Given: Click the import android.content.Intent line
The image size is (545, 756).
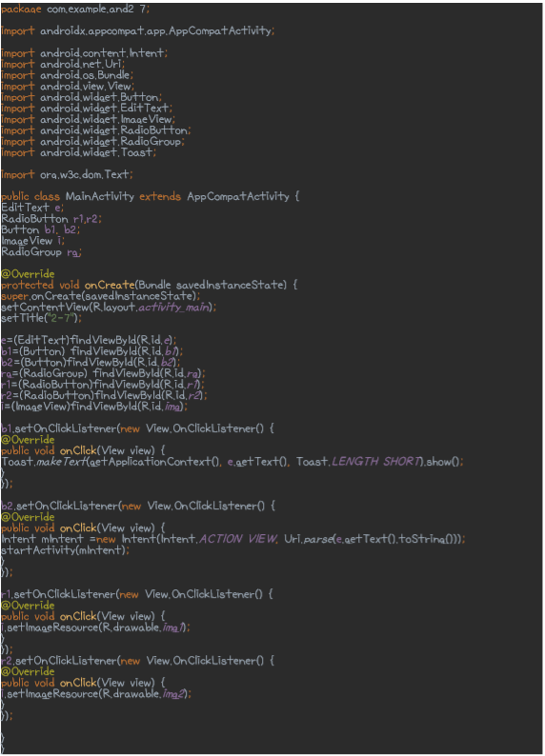Looking at the screenshot, I should point(85,53).
